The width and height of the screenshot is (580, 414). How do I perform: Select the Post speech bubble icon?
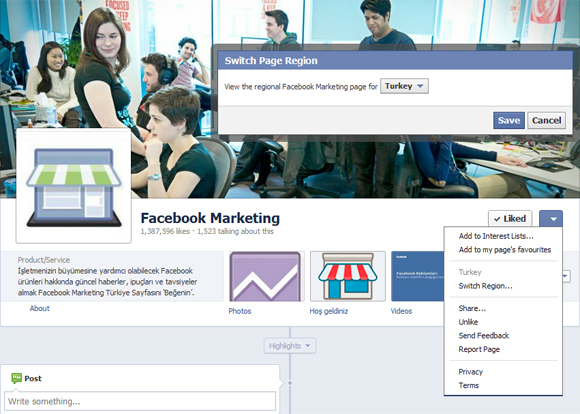coord(16,378)
